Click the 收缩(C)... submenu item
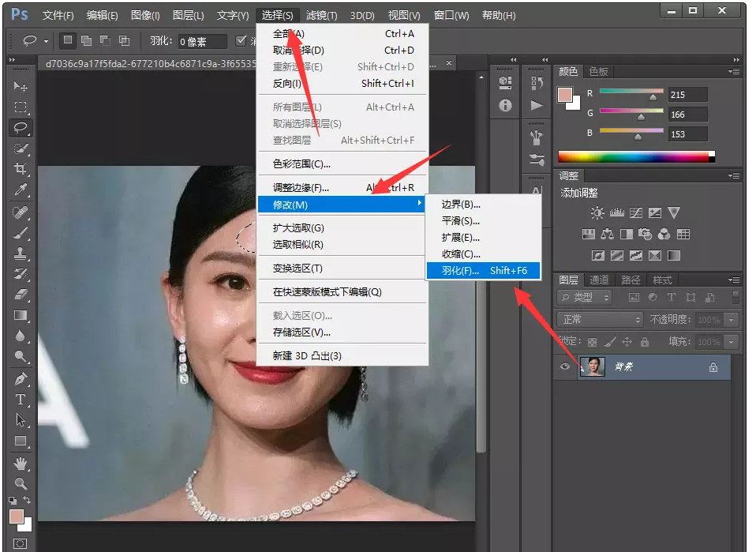The image size is (756, 552). coord(461,254)
